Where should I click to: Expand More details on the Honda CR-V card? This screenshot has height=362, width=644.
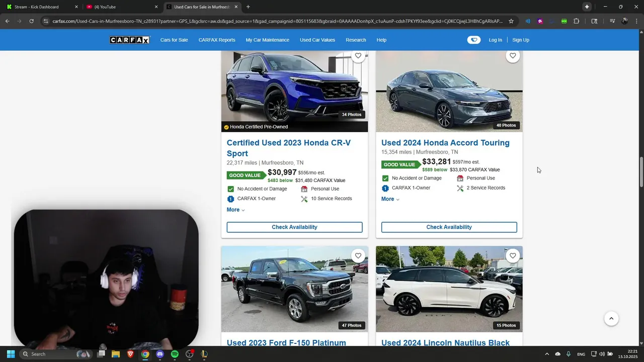tap(235, 210)
